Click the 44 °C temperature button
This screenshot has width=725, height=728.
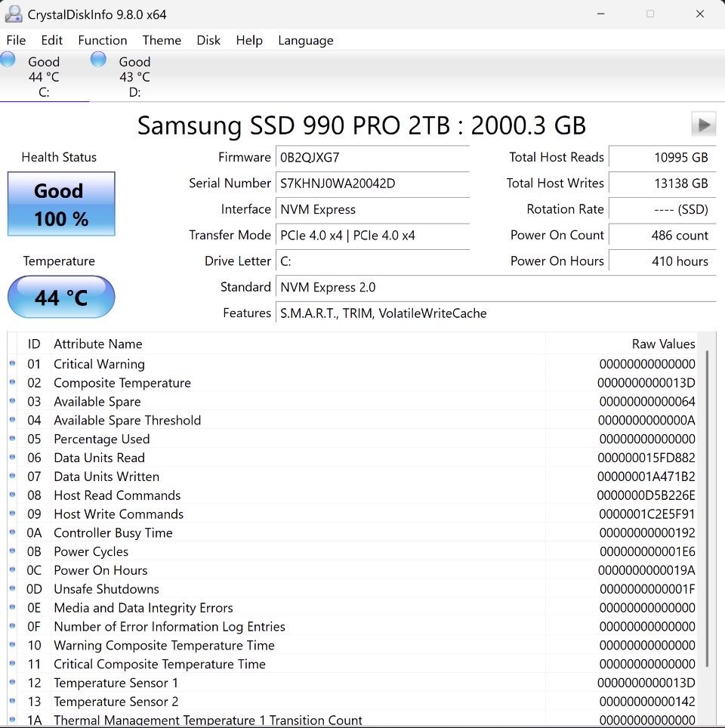[61, 298]
